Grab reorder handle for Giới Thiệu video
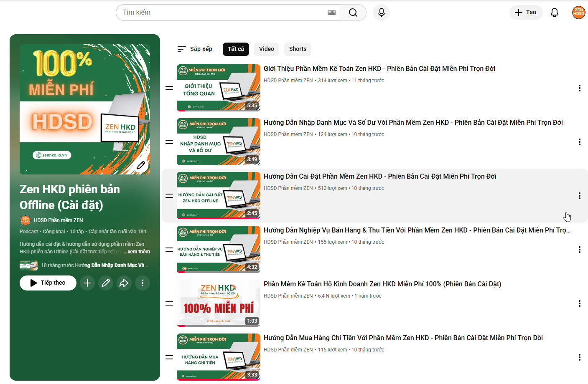 tap(169, 88)
